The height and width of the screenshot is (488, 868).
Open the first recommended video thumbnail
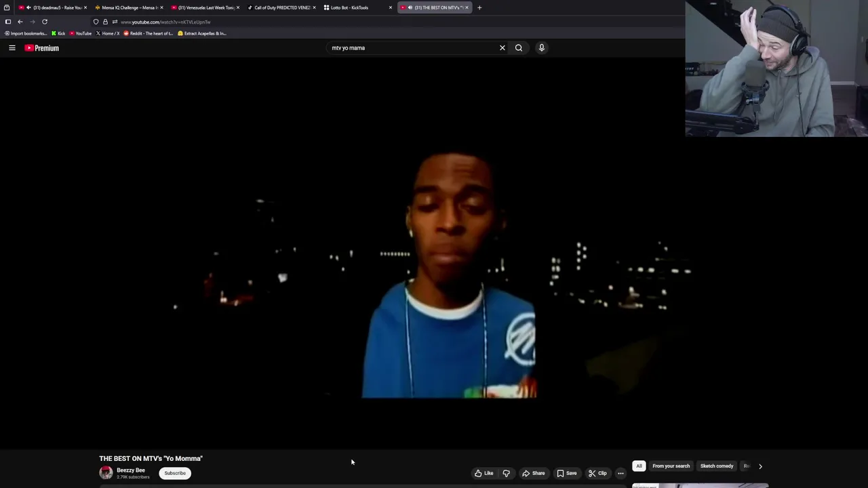click(701, 485)
